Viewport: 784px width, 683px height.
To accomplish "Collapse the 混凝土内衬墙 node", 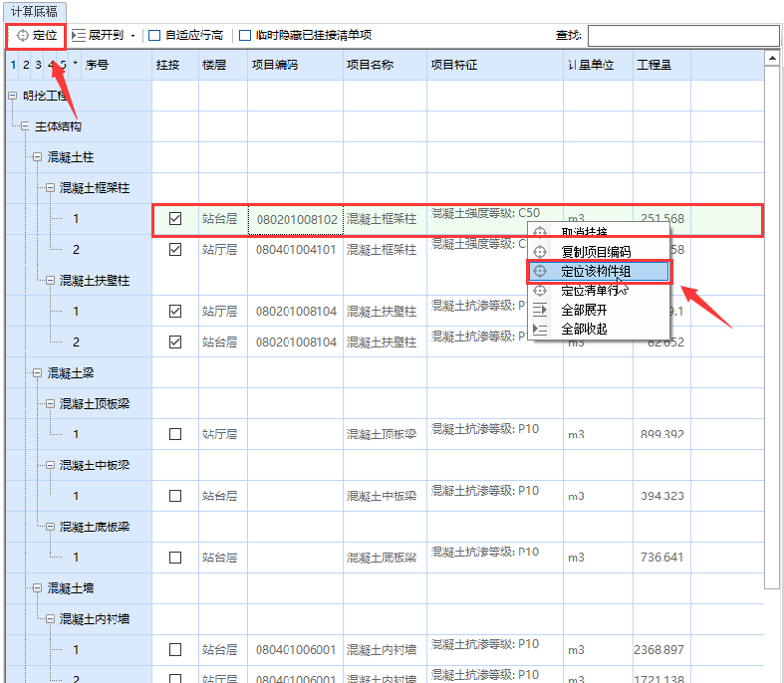I will tap(50, 619).
